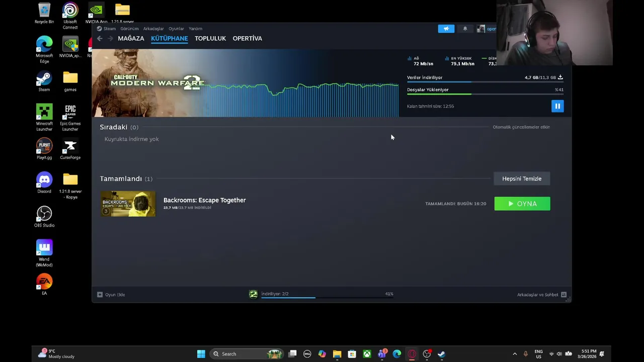Open Opera GX on the taskbar
The height and width of the screenshot is (362, 644).
point(412,354)
